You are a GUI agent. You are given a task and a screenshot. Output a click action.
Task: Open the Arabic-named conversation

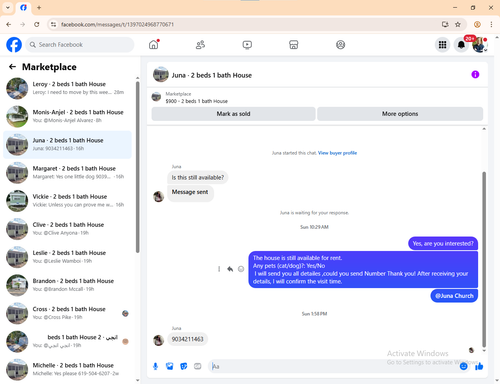[x=67, y=341]
